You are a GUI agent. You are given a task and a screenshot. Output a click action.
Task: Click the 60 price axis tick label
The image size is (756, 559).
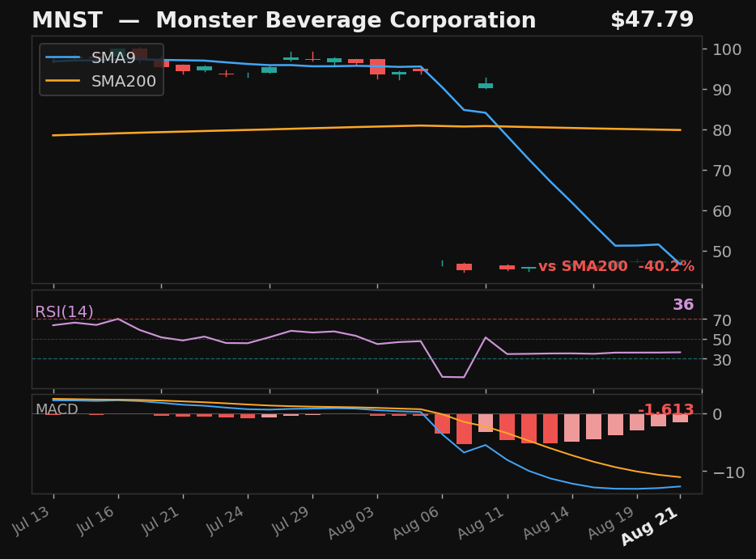pyautogui.click(x=721, y=211)
